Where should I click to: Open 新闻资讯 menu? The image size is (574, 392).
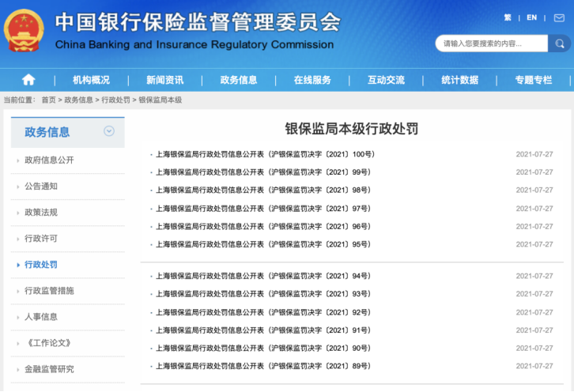pyautogui.click(x=164, y=80)
